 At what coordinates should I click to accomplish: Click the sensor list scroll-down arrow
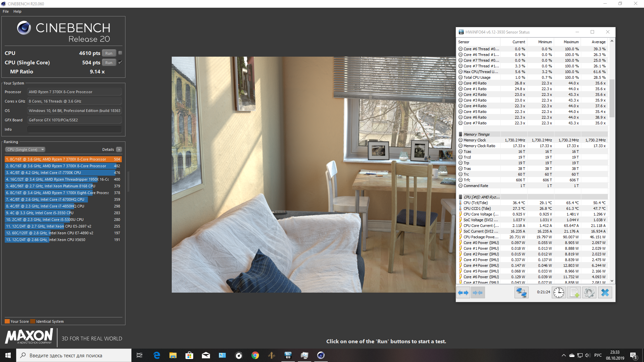612,281
